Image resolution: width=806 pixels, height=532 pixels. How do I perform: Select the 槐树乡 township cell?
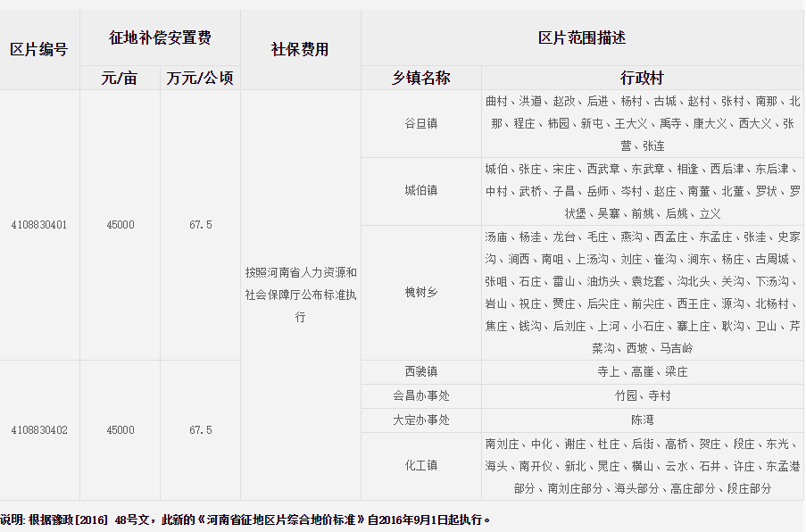pyautogui.click(x=421, y=293)
